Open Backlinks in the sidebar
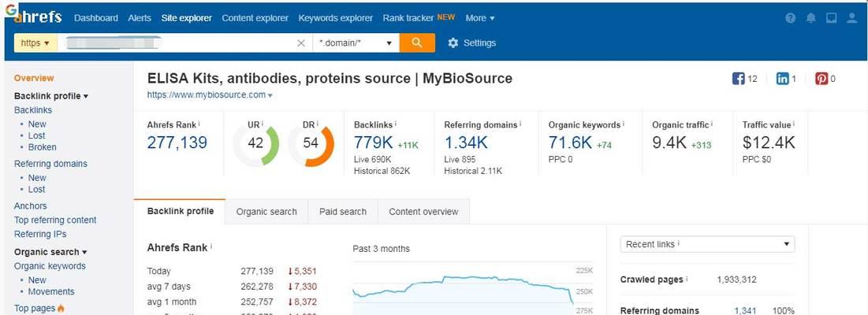 (x=32, y=110)
